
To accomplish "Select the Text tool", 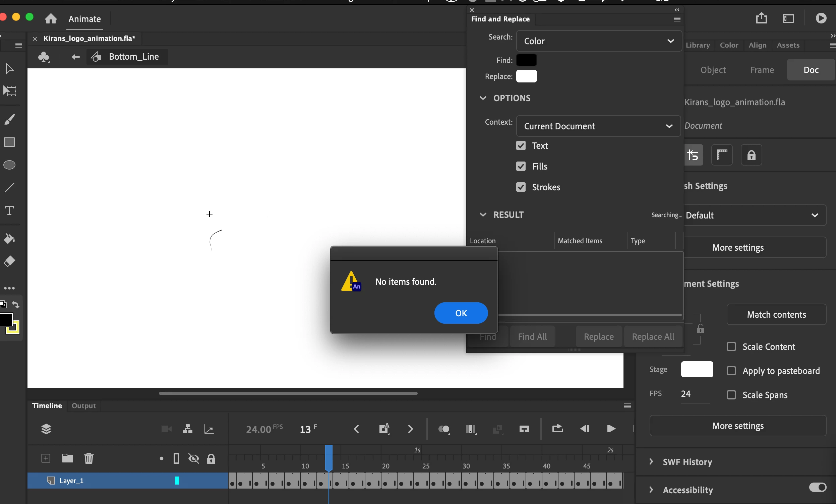I will (9, 211).
